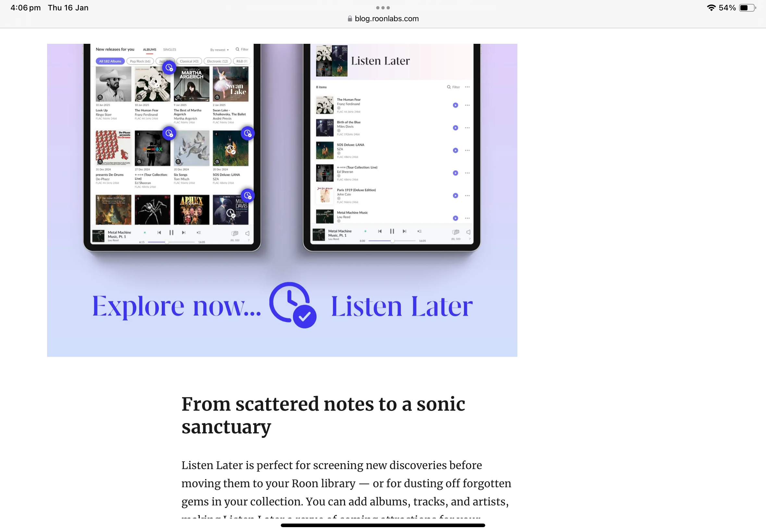Switch to the SINGLES tab

click(169, 50)
